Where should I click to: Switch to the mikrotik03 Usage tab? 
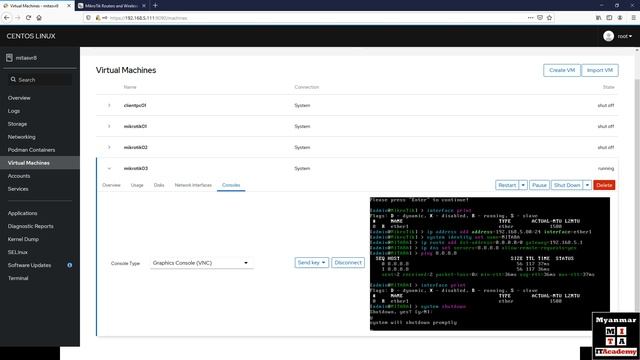tap(137, 185)
